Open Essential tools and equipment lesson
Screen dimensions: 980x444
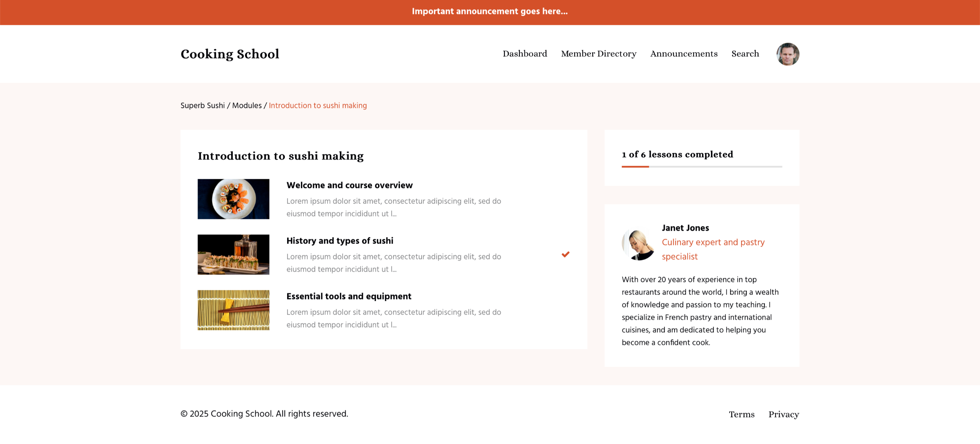[349, 296]
